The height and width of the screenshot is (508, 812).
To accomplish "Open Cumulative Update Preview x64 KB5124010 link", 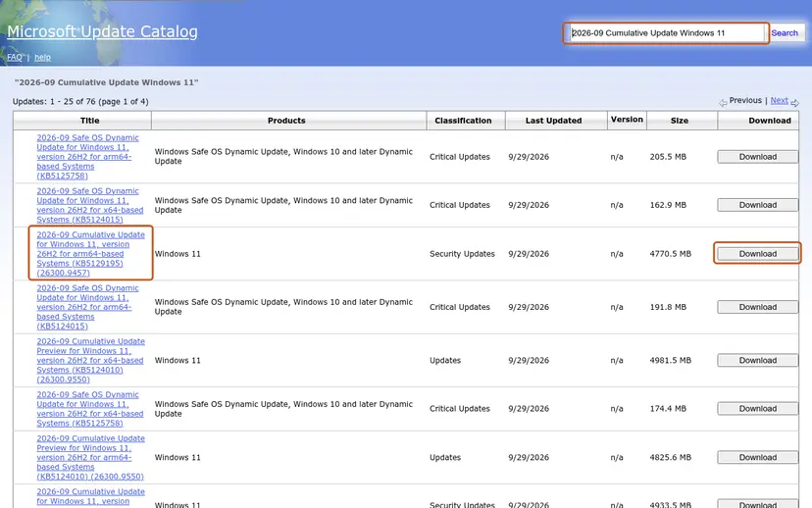I will (x=90, y=361).
